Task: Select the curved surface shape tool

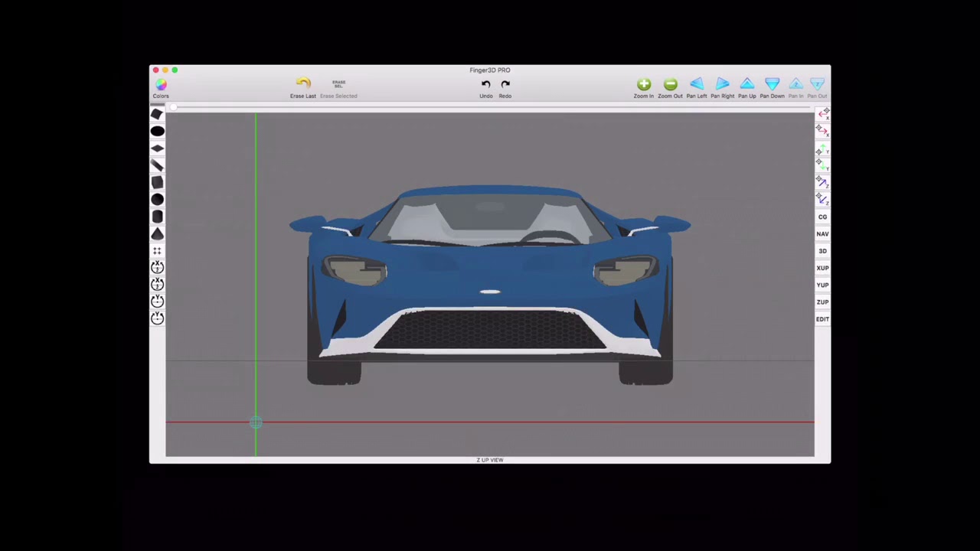Action: (157, 114)
